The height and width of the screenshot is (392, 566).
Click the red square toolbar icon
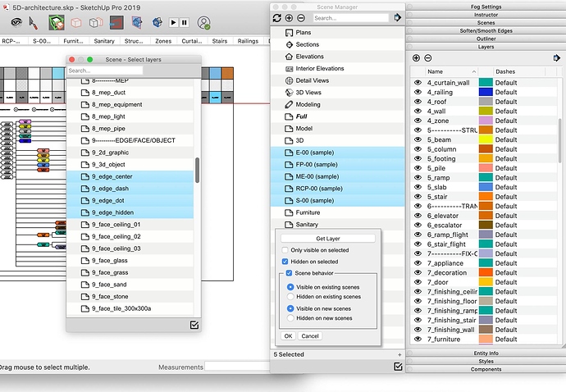[x=116, y=23]
